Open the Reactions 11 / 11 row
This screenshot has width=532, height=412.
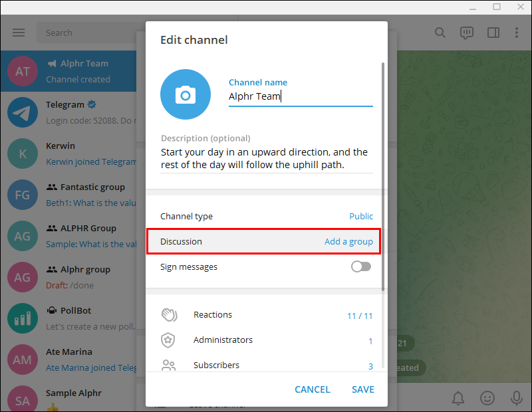click(264, 315)
